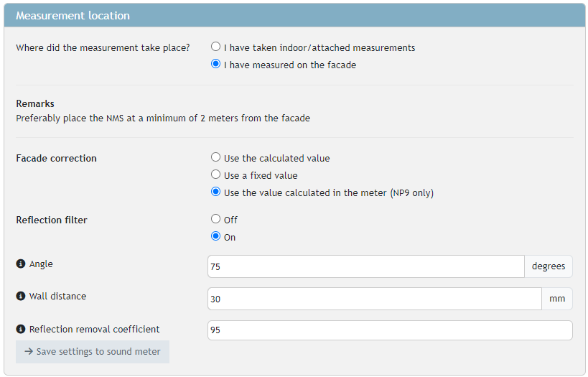Select indoor/attached measurements option
The image size is (588, 377).
pyautogui.click(x=215, y=47)
